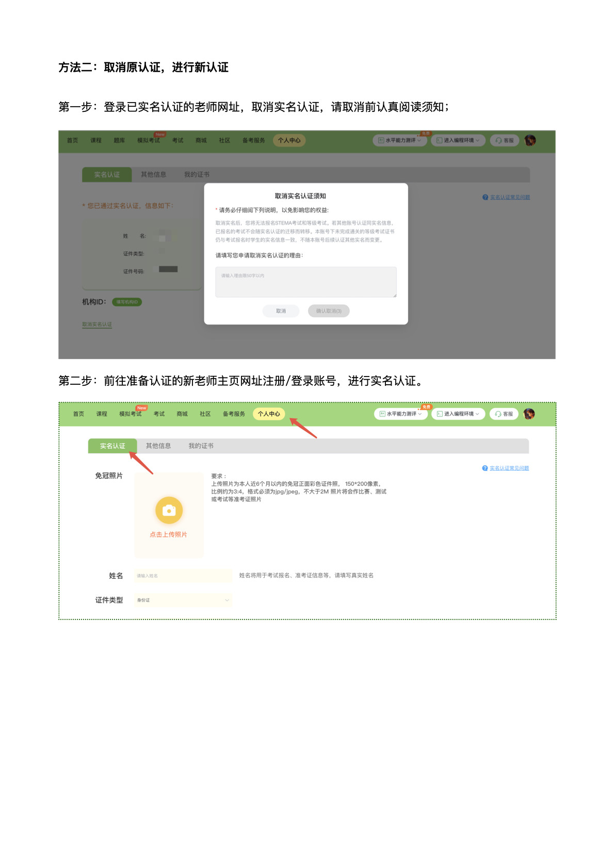Click the green 填写机构ID button

pyautogui.click(x=127, y=302)
